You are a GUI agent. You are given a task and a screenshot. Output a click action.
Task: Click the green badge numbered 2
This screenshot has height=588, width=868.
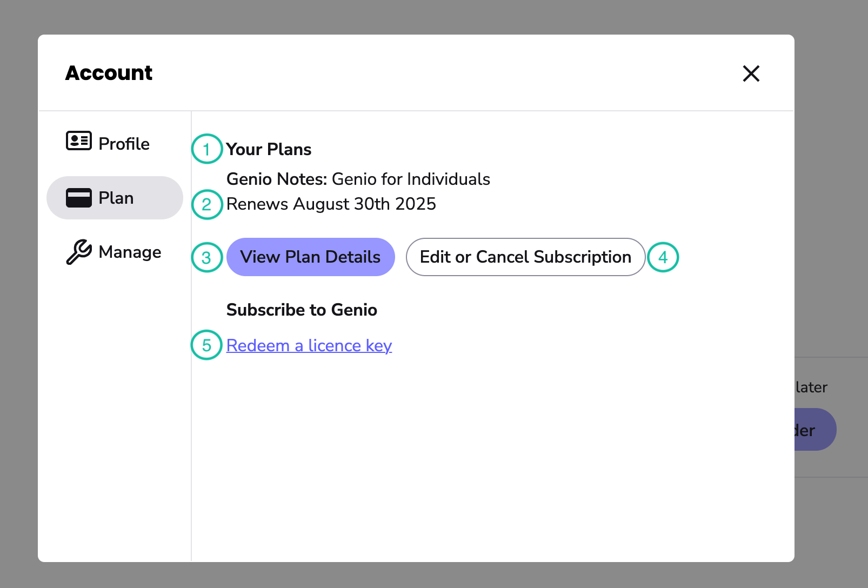point(206,204)
